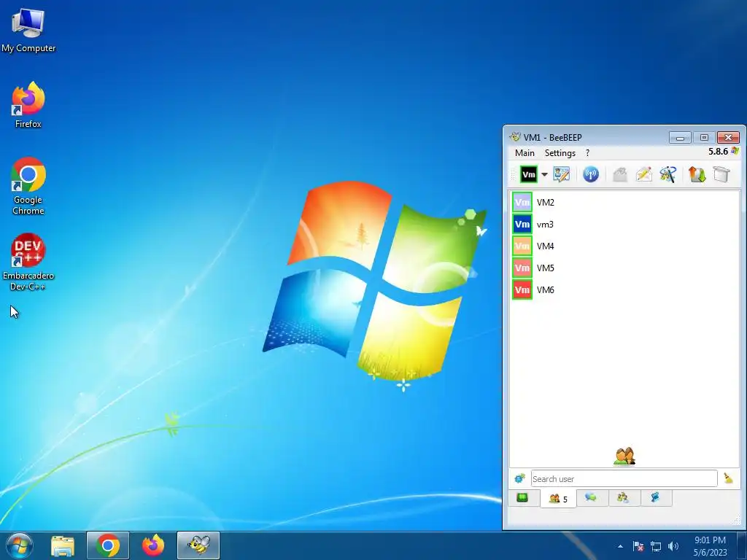This screenshot has width=747, height=560.
Task: Click the Chrome taskbar button
Action: (x=108, y=545)
